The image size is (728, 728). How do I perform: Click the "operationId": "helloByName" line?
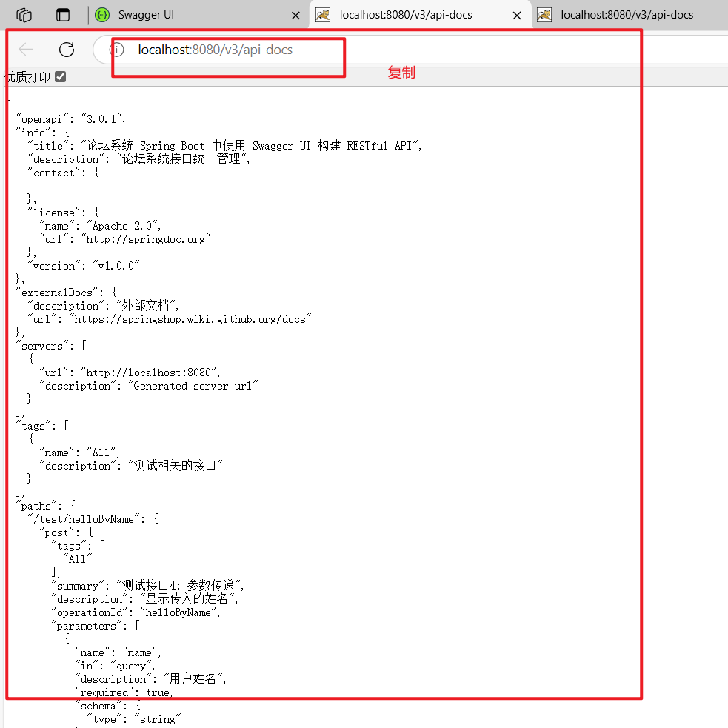pyautogui.click(x=136, y=612)
